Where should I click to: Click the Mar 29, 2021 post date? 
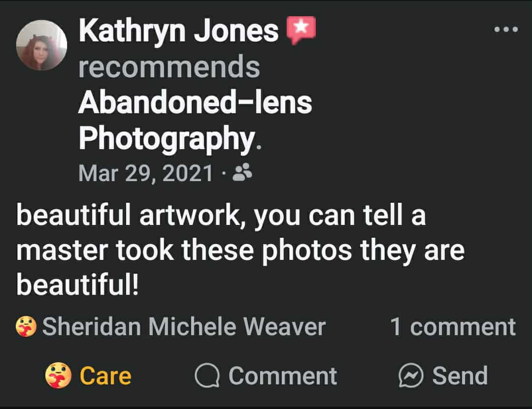146,173
